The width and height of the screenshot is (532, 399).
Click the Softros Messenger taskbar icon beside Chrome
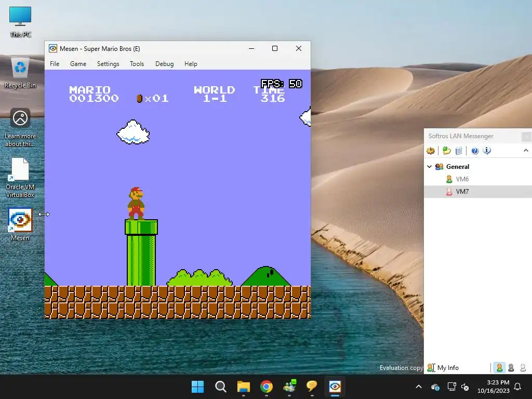coord(289,387)
